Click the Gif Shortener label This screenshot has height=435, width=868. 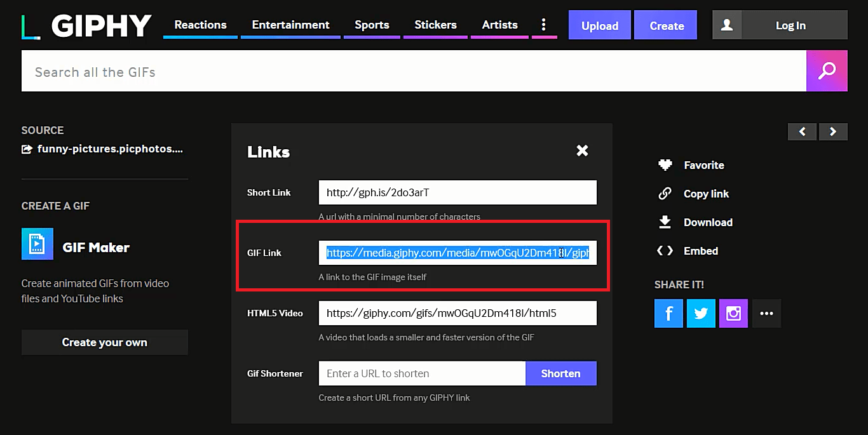coord(275,373)
